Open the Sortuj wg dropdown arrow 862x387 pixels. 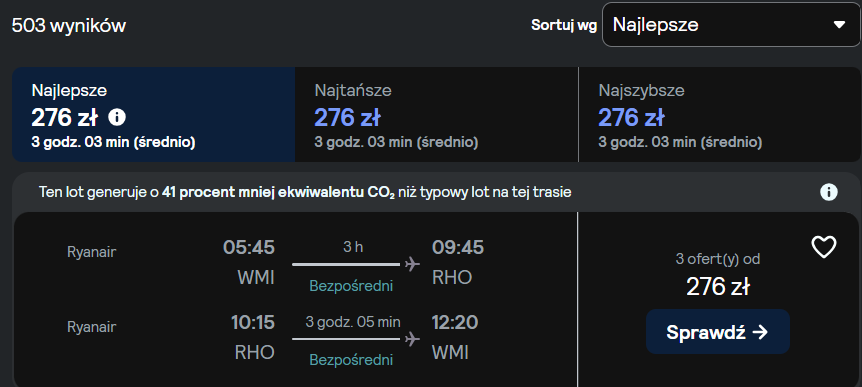point(839,25)
